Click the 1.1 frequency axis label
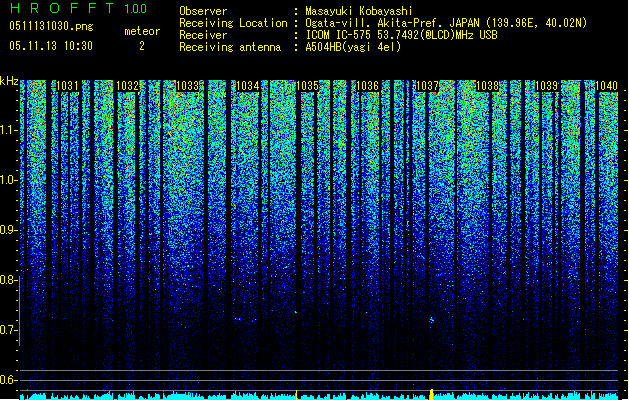Image resolution: width=629 pixels, height=400 pixels. click(8, 130)
